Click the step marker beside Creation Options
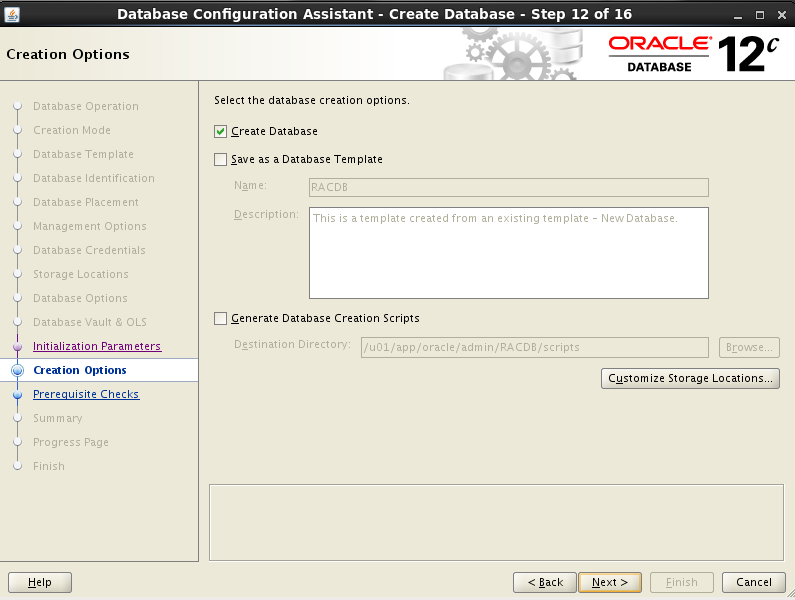The height and width of the screenshot is (600, 795). click(18, 370)
